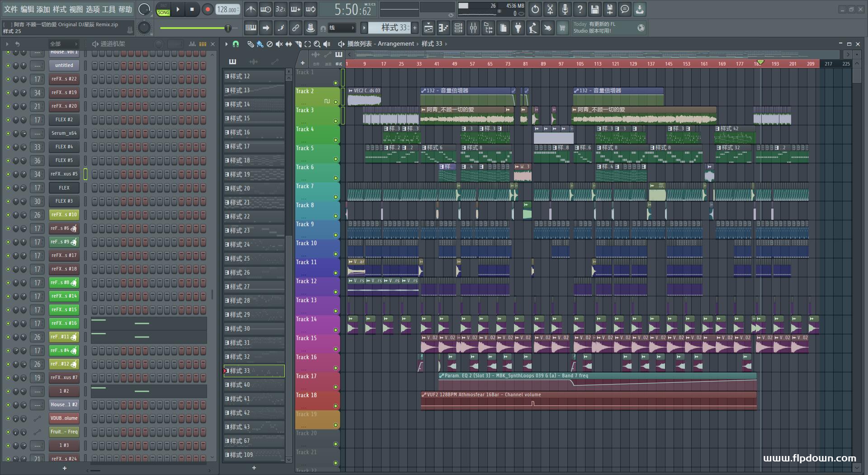Select the playlist selection tool
Screen dimensions: 868x475
tap(307, 44)
